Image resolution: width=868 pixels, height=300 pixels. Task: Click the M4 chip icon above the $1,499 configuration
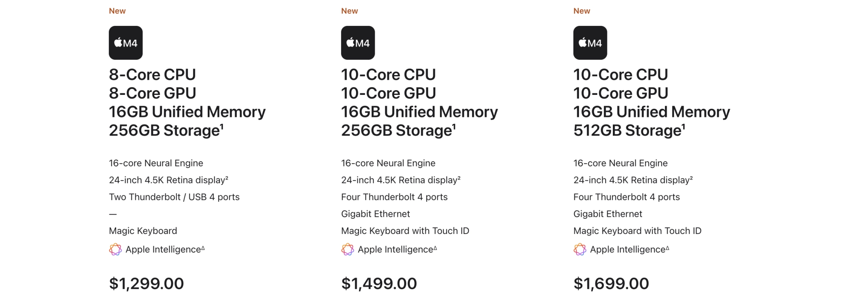coord(358,43)
